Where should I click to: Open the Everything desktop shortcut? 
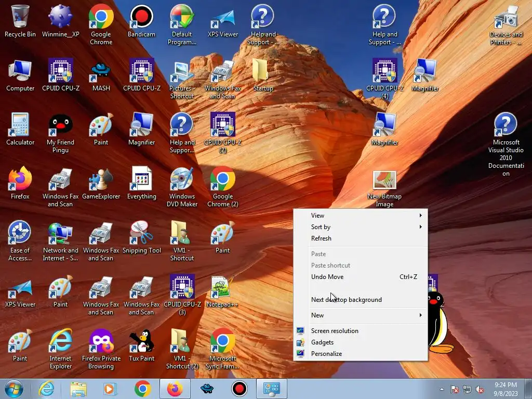pyautogui.click(x=141, y=183)
